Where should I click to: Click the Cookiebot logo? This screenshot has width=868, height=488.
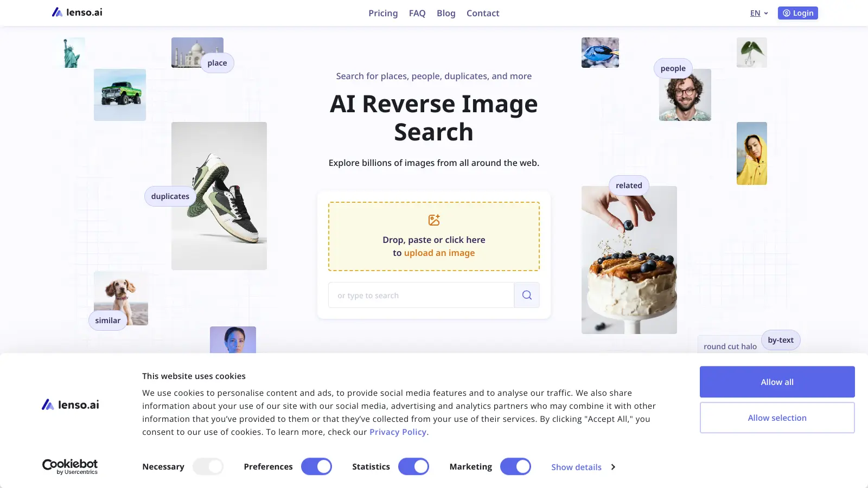click(x=69, y=465)
